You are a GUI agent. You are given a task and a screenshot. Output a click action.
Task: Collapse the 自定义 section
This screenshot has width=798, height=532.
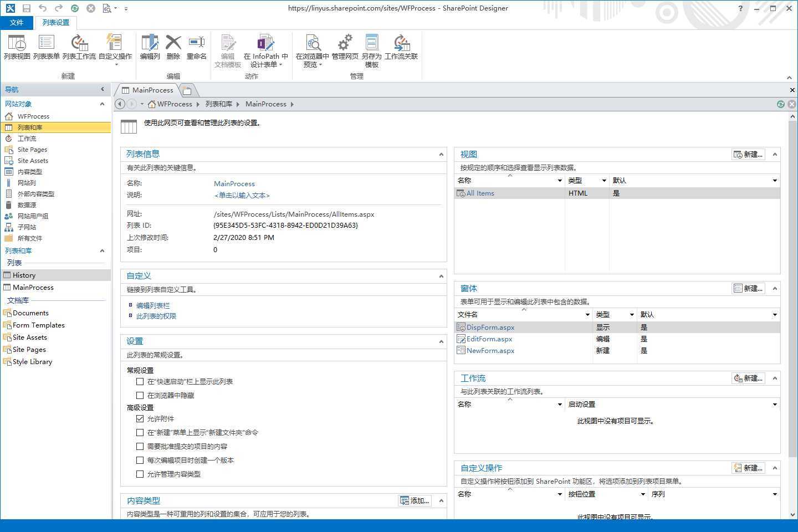(441, 276)
